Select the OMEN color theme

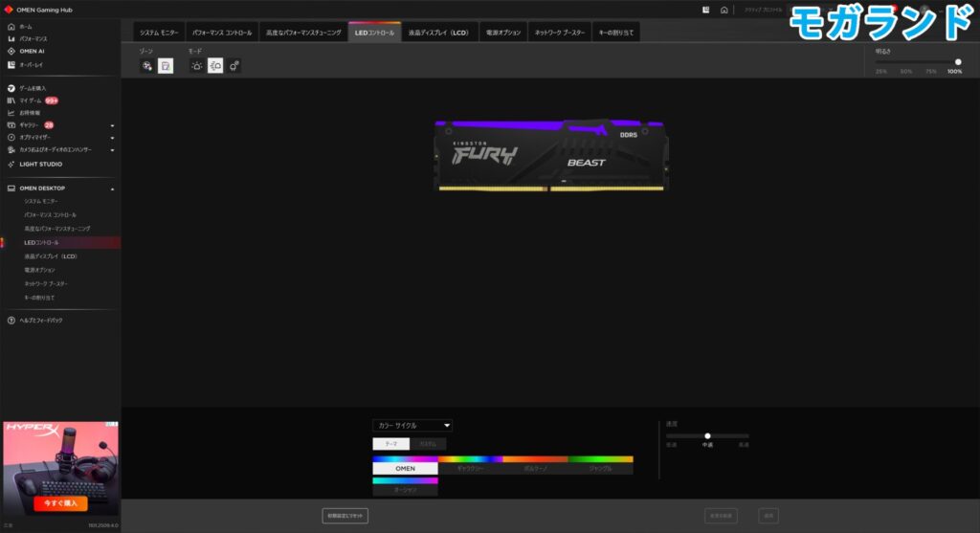pyautogui.click(x=405, y=469)
